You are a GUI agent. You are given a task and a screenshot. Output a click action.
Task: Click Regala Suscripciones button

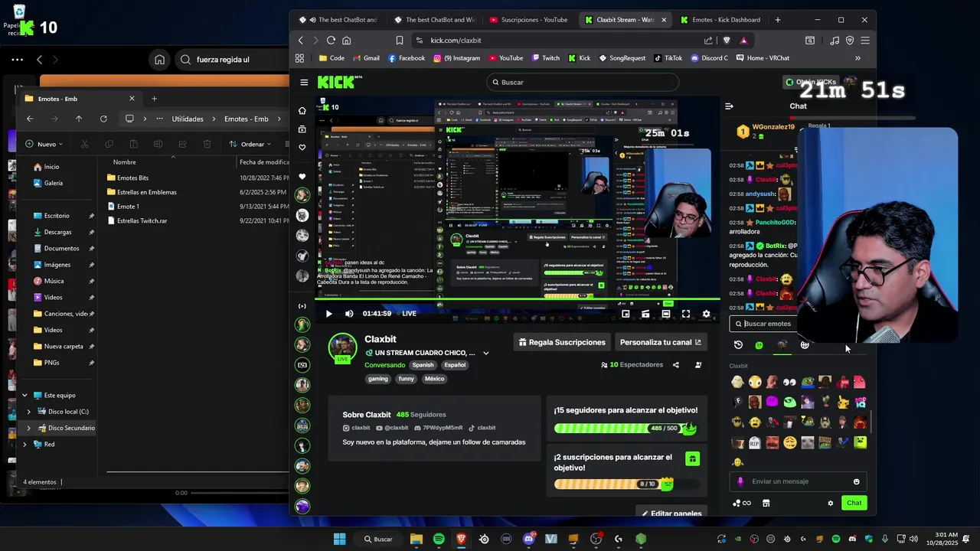coord(562,342)
